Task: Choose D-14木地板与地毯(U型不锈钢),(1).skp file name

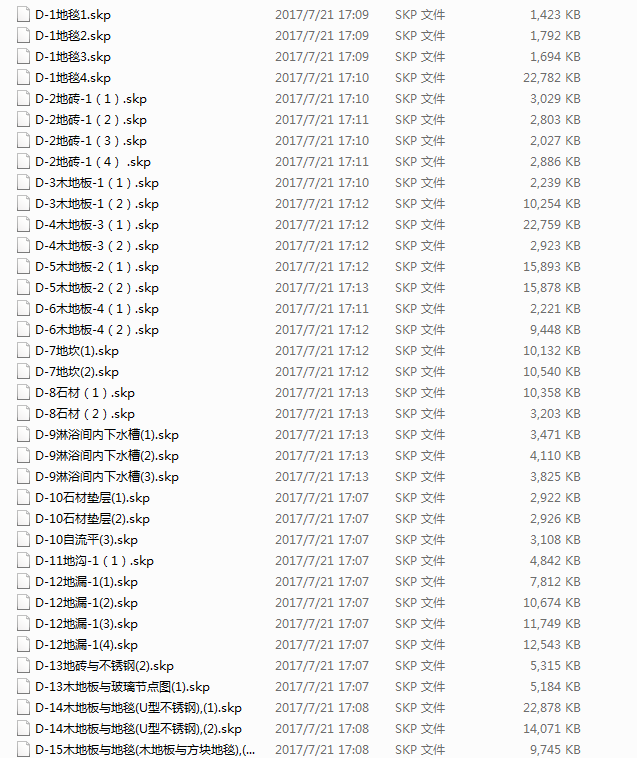Action: tap(138, 708)
